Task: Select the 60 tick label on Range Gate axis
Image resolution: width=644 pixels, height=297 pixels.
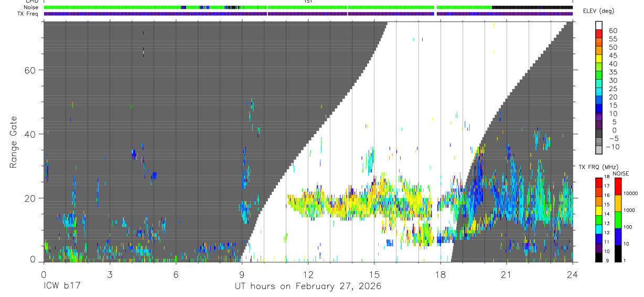Action: tap(30, 70)
